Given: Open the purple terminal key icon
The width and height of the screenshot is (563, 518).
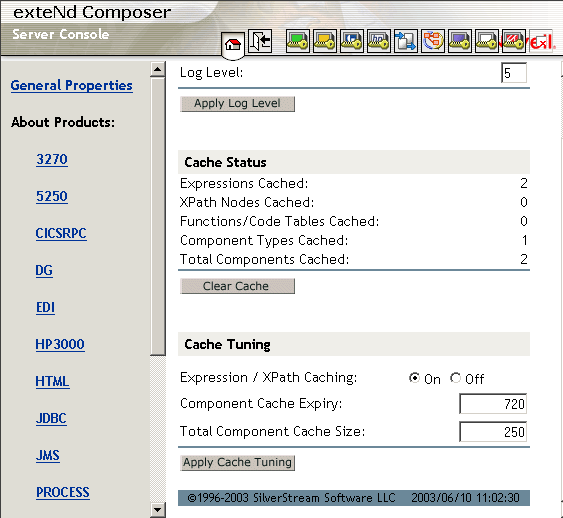Looking at the screenshot, I should coord(460,41).
